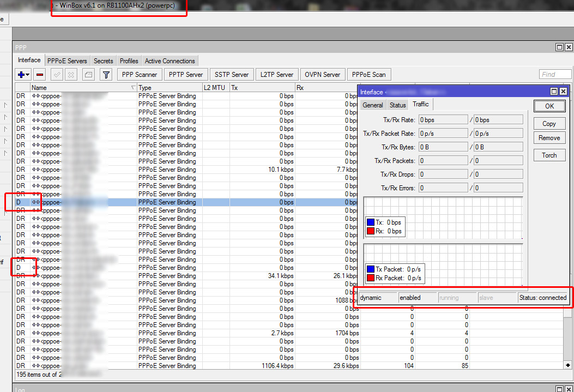The image size is (574, 392).
Task: Click the Tx/Rx Bytes Tx value field
Action: pyautogui.click(x=443, y=147)
